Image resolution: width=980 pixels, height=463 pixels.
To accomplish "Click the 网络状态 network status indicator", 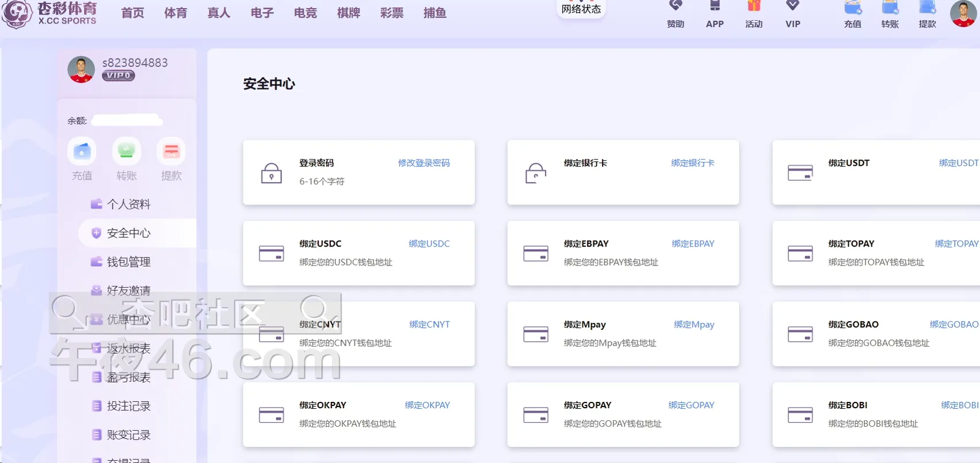I will tap(581, 9).
